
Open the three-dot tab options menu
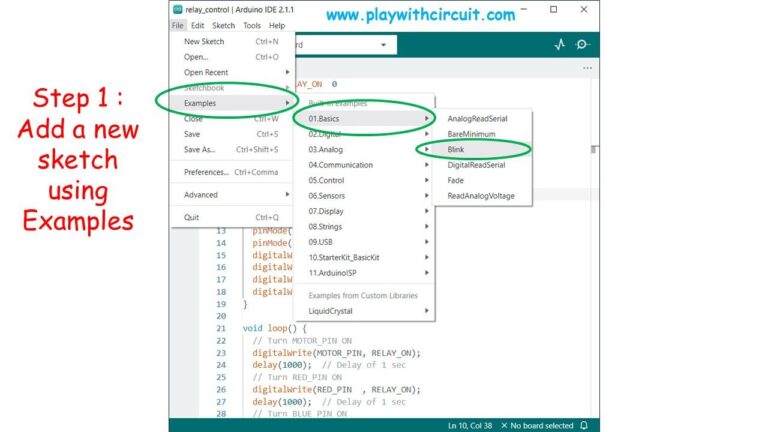(x=587, y=68)
